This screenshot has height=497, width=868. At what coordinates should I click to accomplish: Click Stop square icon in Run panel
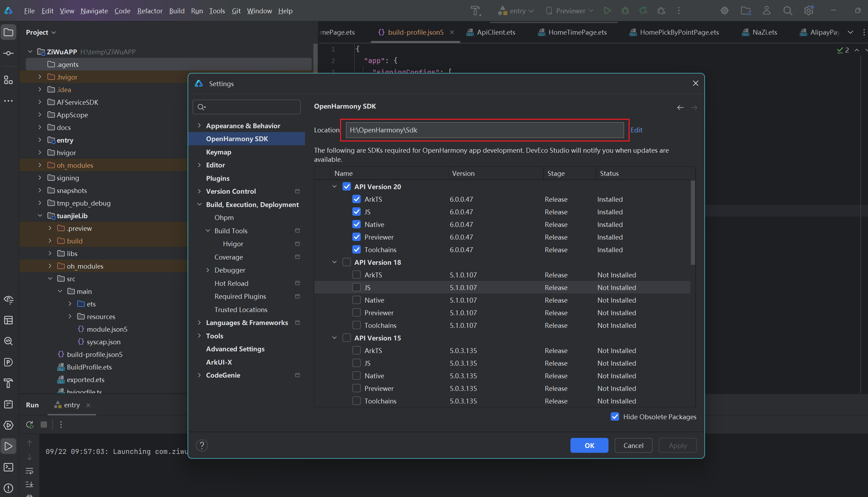(x=44, y=424)
